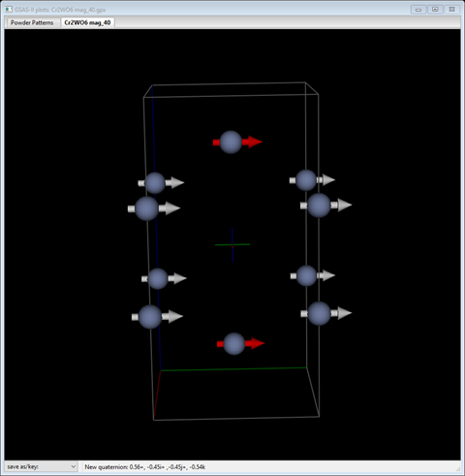Select the larger front atom at lower left

pyautogui.click(x=150, y=317)
